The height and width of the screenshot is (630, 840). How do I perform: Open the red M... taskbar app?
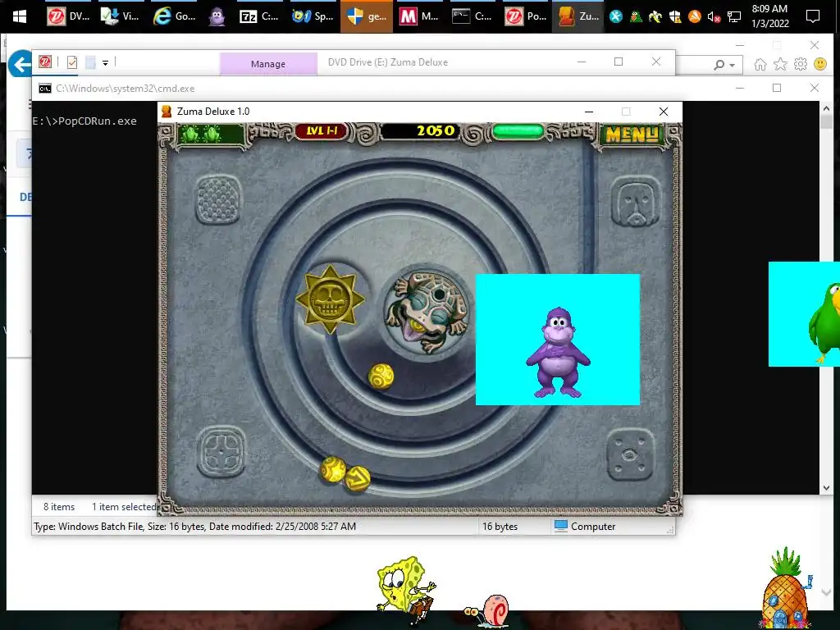419,16
